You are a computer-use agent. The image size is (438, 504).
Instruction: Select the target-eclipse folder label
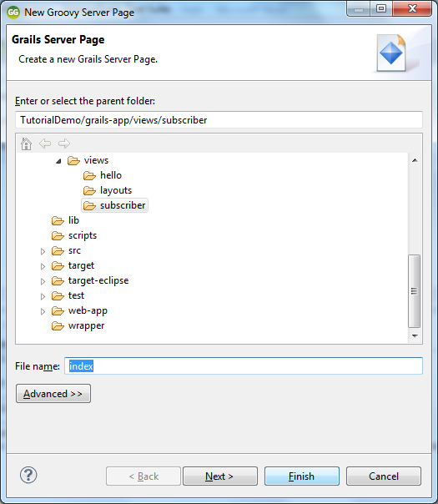pyautogui.click(x=98, y=280)
